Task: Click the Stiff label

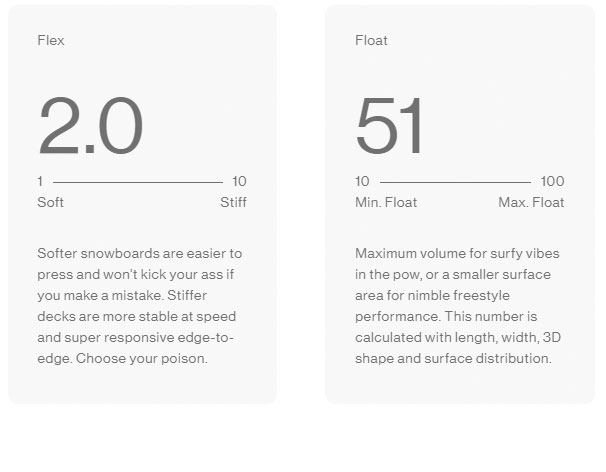Action: coord(233,202)
